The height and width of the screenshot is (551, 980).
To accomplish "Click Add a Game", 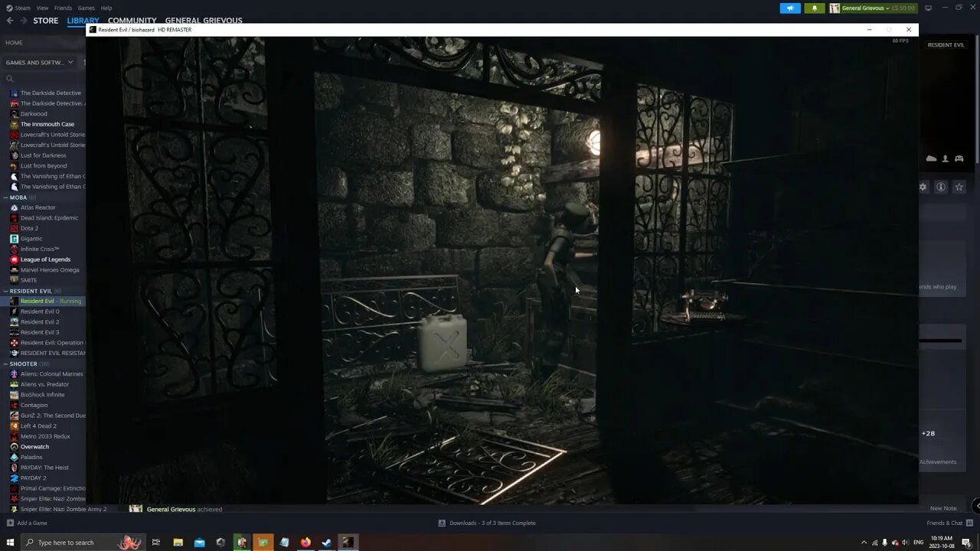I will point(28,523).
